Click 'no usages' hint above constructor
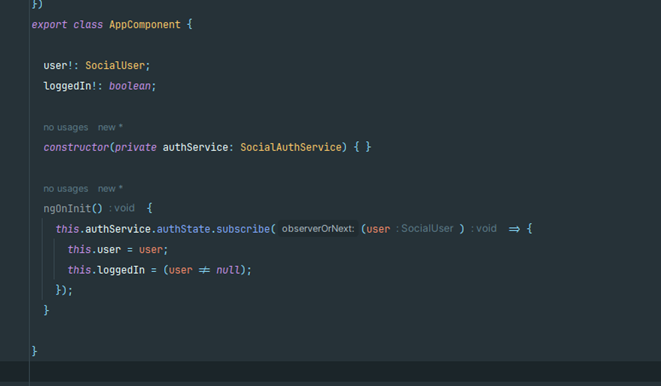The image size is (661, 386). (x=66, y=127)
